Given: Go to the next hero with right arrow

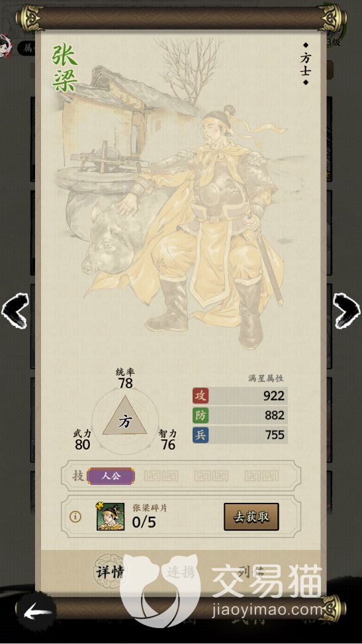Looking at the screenshot, I should 346,311.
